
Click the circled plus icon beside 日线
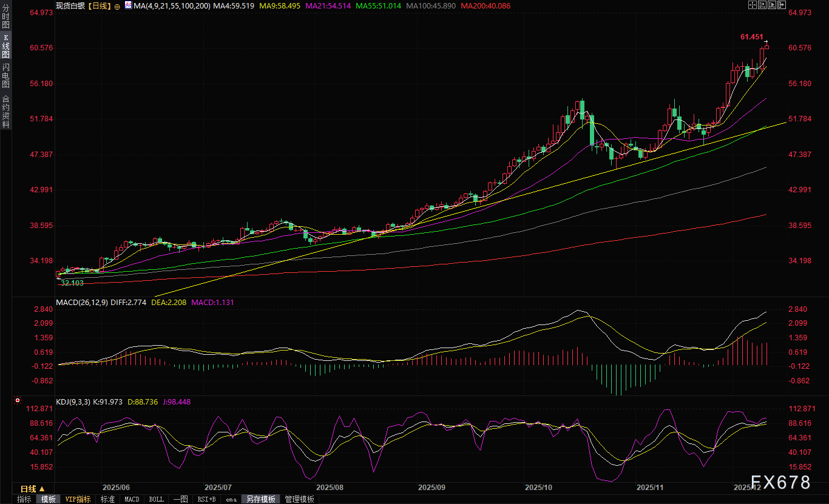point(117,6)
